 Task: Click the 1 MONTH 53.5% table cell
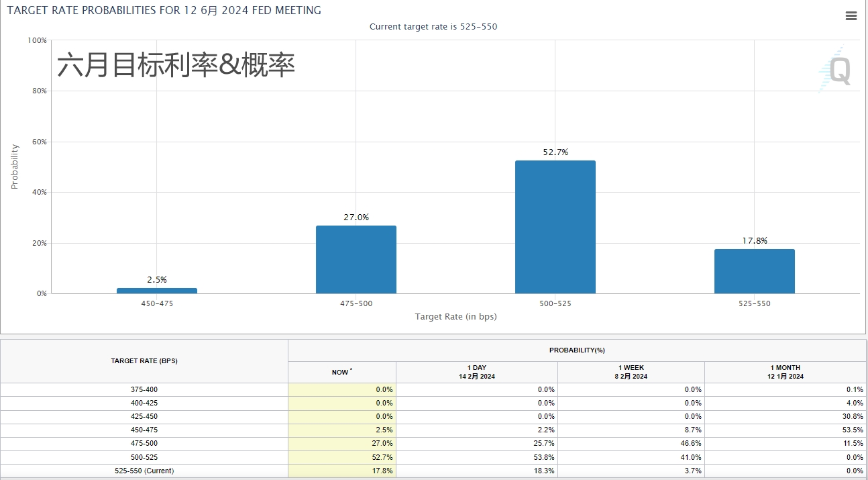click(785, 430)
